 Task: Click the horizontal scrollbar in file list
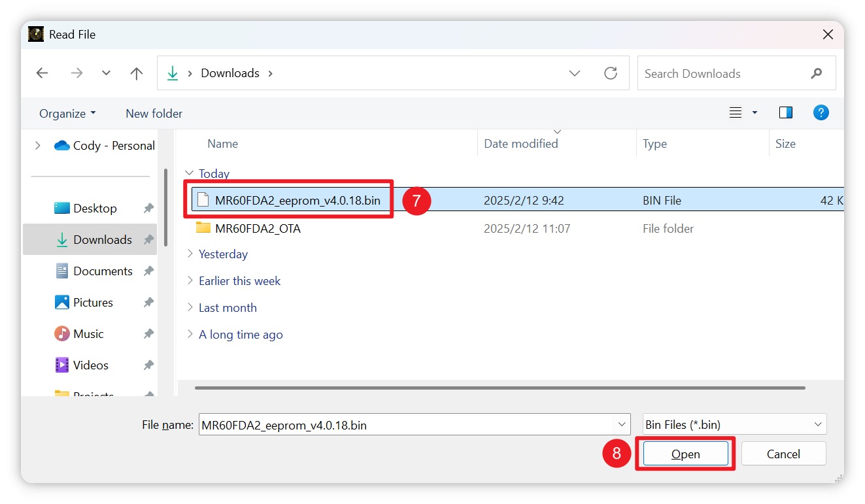coord(500,388)
